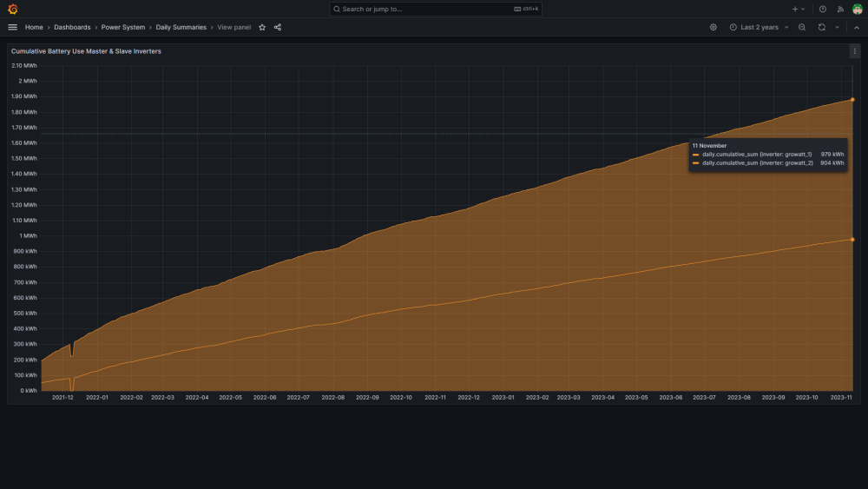Go to the Home breadcrumb
Screen dimensions: 868x489
point(34,27)
